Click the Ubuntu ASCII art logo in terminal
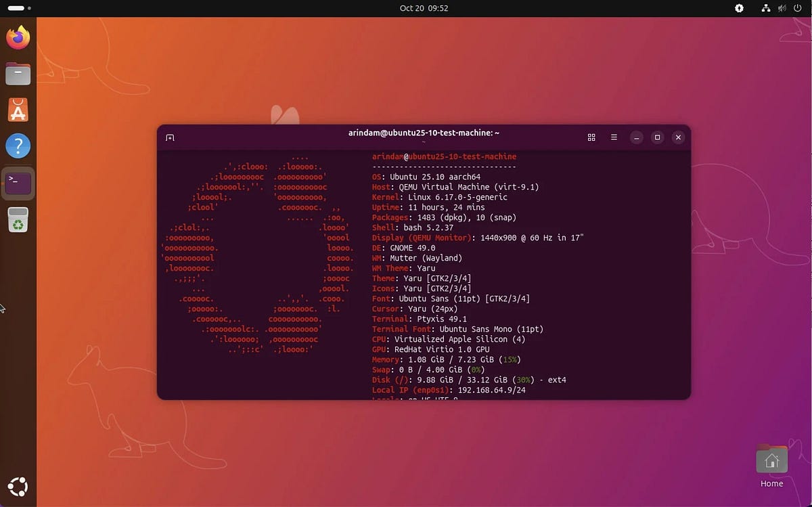 point(256,253)
